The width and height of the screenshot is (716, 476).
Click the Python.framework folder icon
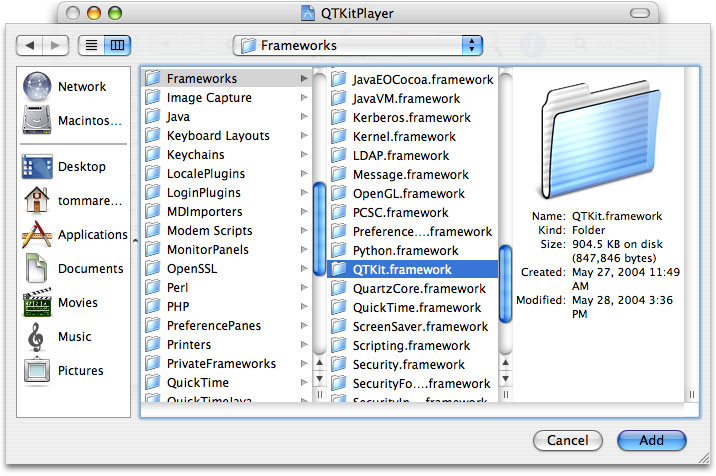coord(339,250)
